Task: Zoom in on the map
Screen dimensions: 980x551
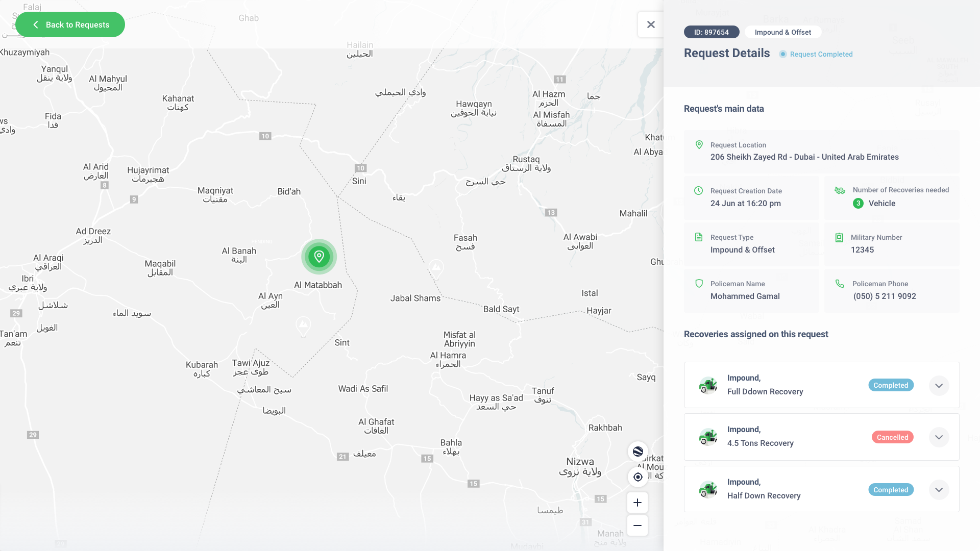Action: [x=638, y=503]
